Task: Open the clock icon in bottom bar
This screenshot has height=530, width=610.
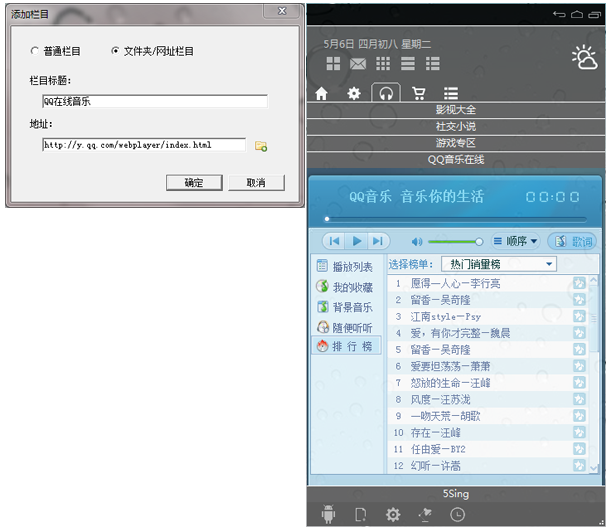Action: (458, 514)
